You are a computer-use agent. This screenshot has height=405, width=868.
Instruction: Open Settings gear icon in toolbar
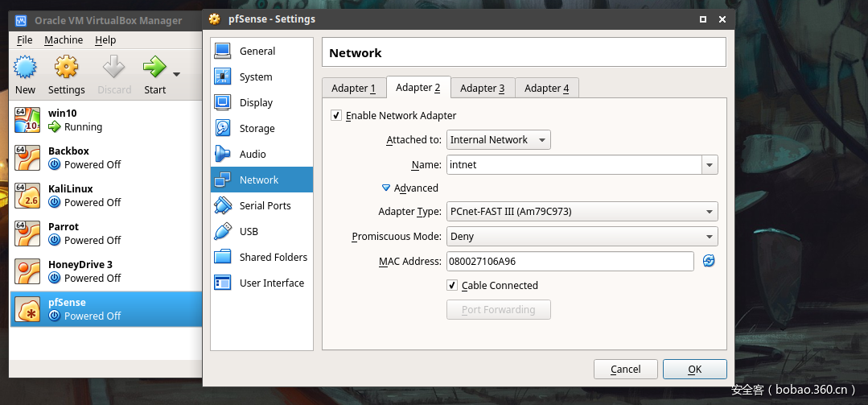[x=66, y=68]
